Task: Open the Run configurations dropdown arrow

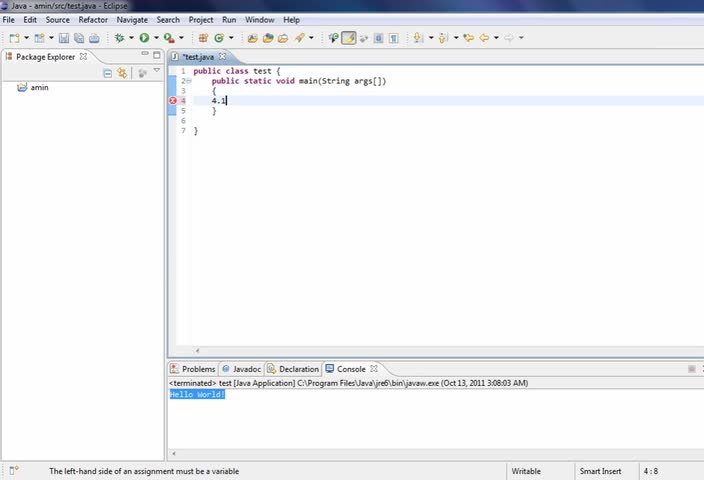Action: coord(156,38)
